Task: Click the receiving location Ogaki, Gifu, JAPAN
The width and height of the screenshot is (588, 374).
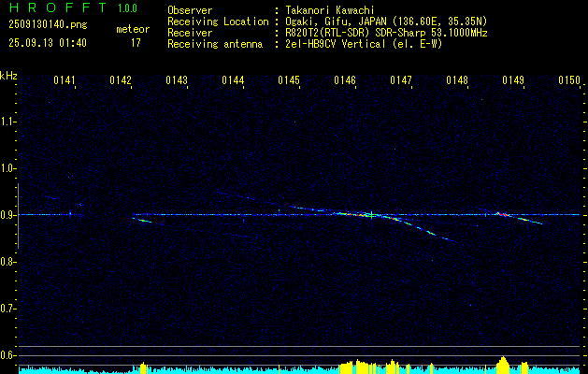Action: [x=336, y=22]
